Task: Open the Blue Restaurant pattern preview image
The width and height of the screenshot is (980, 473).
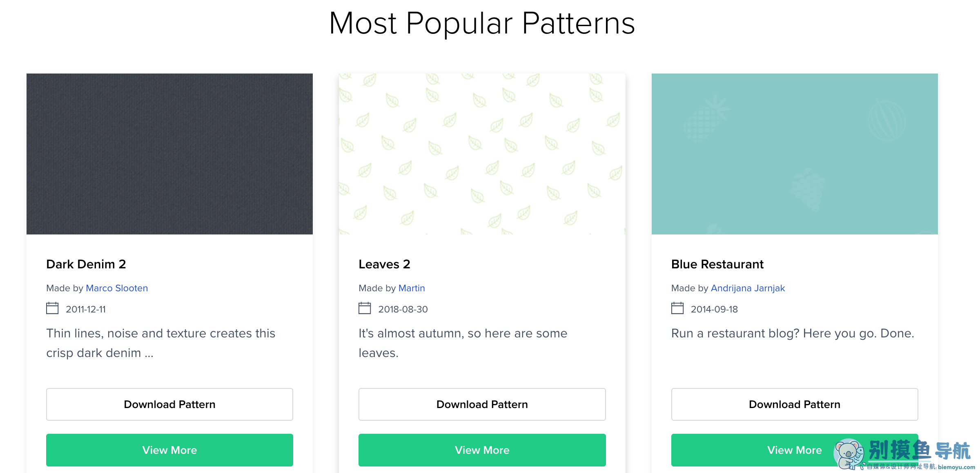Action: (x=795, y=154)
